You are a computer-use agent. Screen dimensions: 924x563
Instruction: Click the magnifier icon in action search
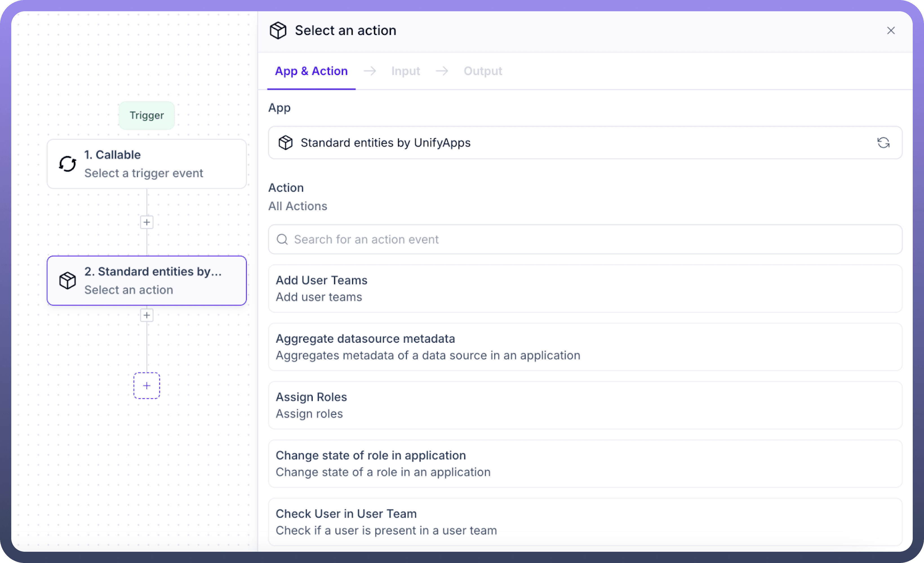coord(282,239)
